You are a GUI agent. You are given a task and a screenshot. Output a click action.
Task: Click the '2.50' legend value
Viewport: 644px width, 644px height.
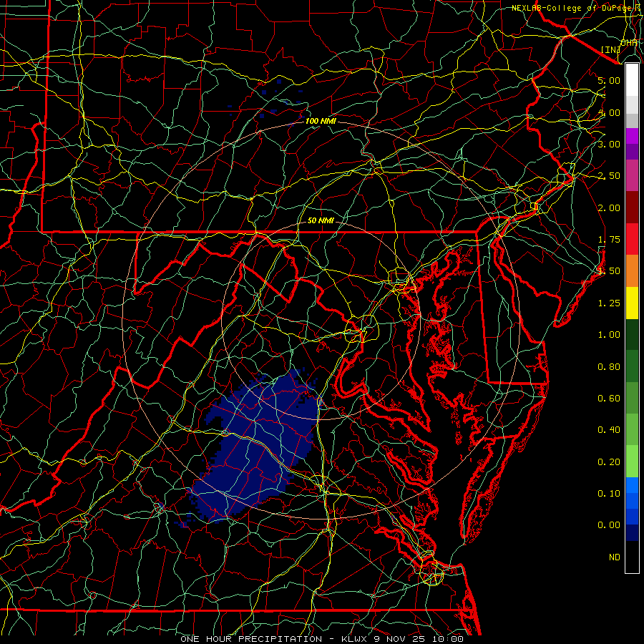pyautogui.click(x=609, y=176)
